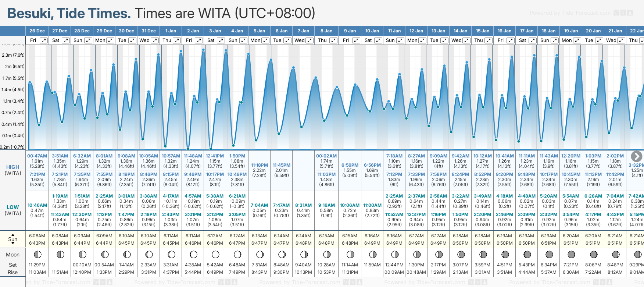Click the moon phase icon for 19 Jan
Screen dimensions: 644x287
(x=571, y=254)
